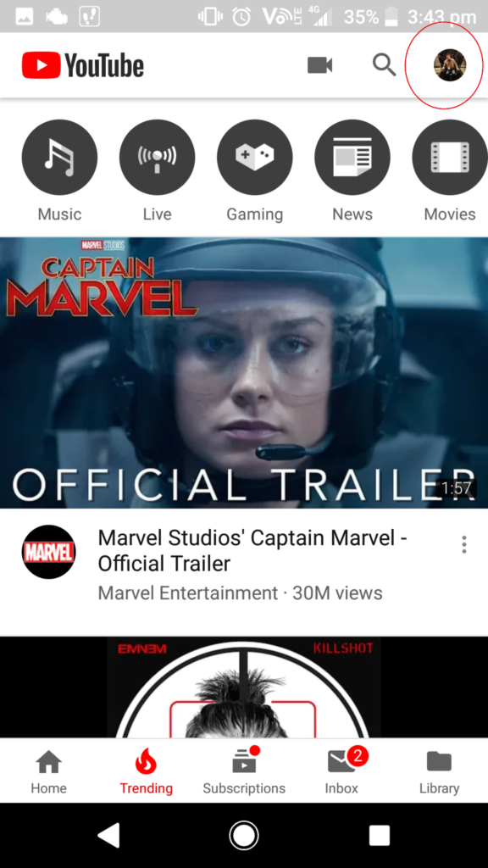The width and height of the screenshot is (488, 868).
Task: Select the Music category icon
Action: click(59, 157)
